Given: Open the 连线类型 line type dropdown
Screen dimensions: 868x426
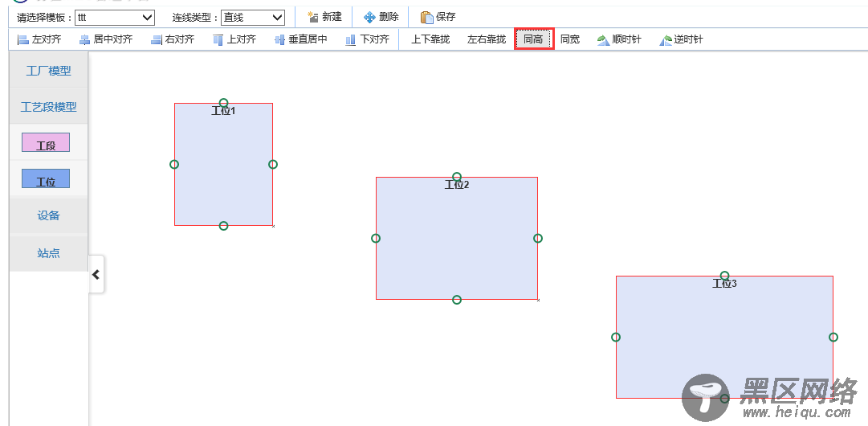Looking at the screenshot, I should (253, 18).
